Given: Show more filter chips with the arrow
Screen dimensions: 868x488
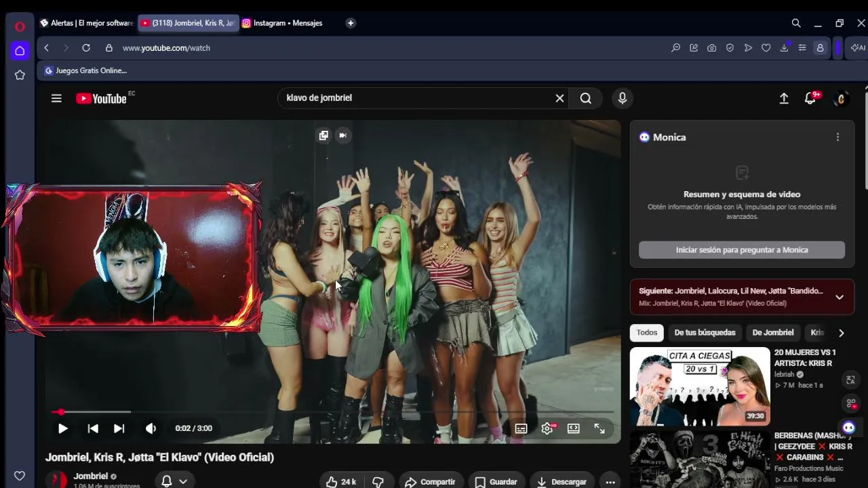Looking at the screenshot, I should pos(841,333).
